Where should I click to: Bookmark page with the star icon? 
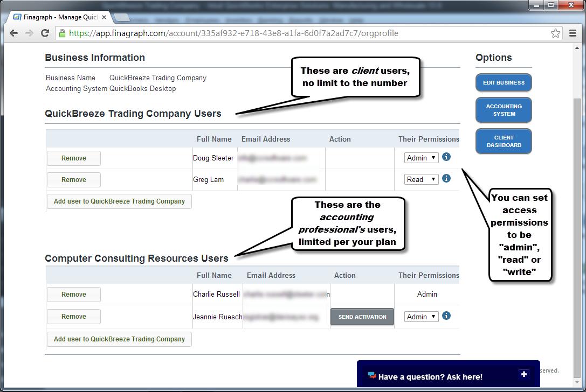click(555, 33)
